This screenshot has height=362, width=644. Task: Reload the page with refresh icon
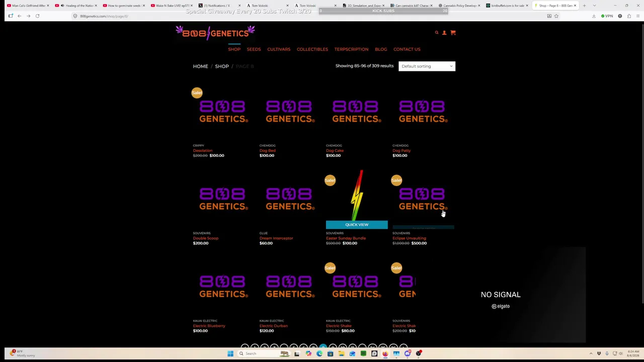tap(37, 16)
